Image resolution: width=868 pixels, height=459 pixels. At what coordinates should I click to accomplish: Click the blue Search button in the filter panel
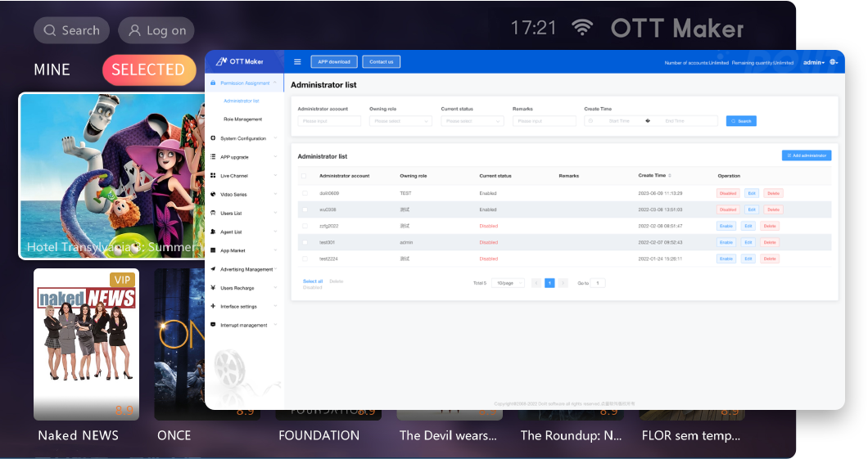point(741,120)
